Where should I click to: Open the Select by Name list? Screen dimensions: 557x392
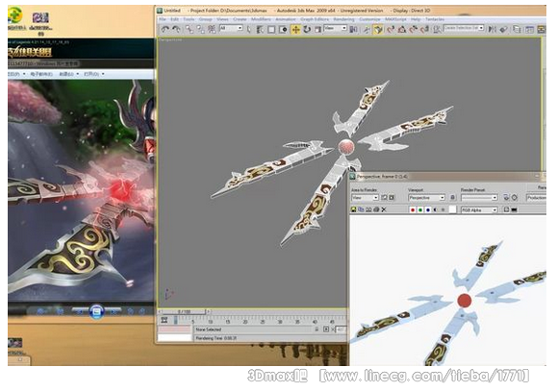[260, 30]
